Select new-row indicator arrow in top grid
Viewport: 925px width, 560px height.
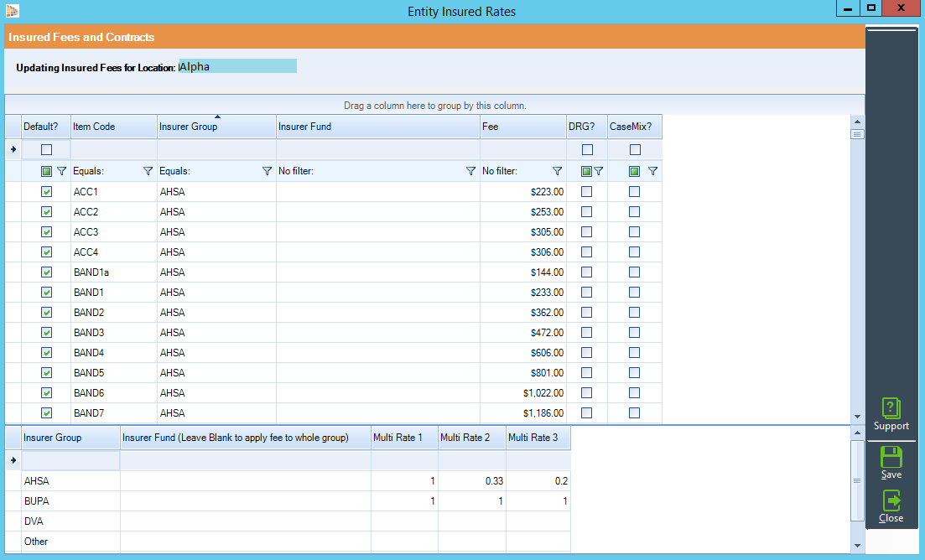(13, 149)
